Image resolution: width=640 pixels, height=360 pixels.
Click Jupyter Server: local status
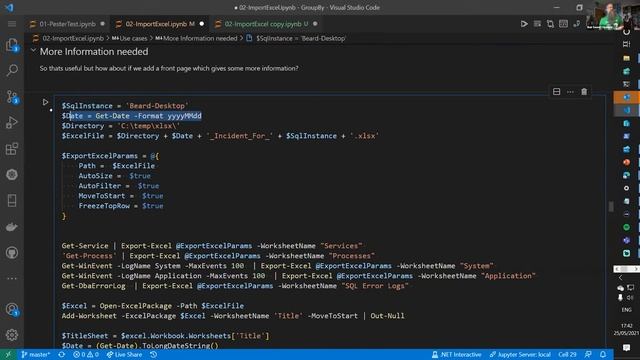click(x=520, y=354)
